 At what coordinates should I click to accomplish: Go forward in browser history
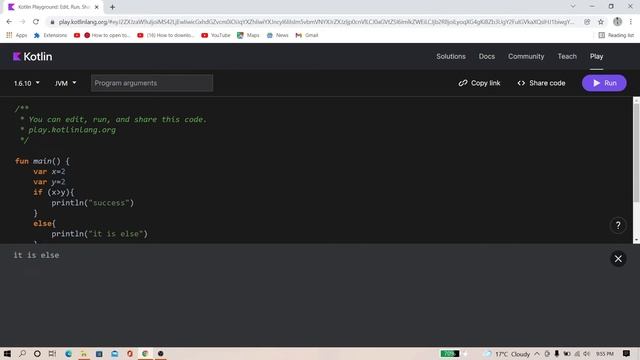[22, 22]
